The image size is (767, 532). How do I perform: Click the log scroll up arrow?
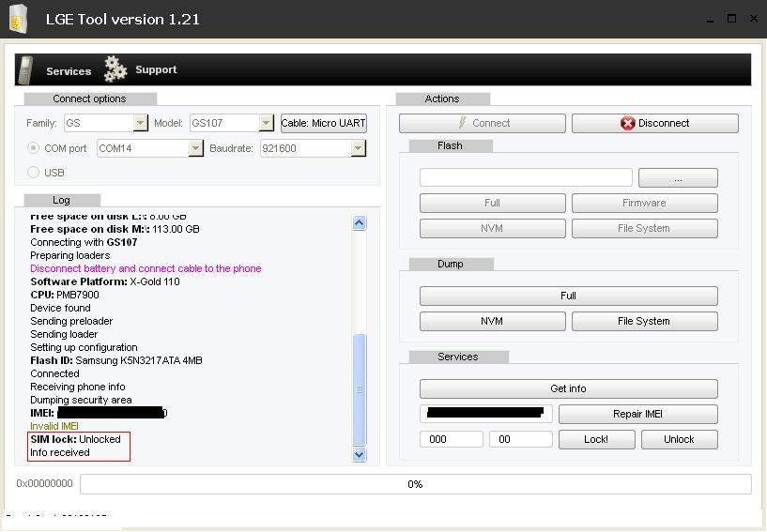click(359, 223)
